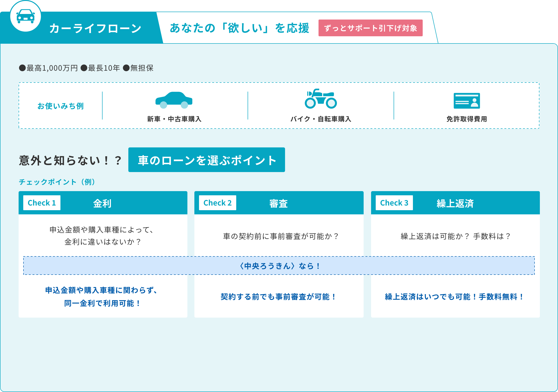The image size is (558, 392).
Task: Click the Check 1 label
Action: [42, 203]
